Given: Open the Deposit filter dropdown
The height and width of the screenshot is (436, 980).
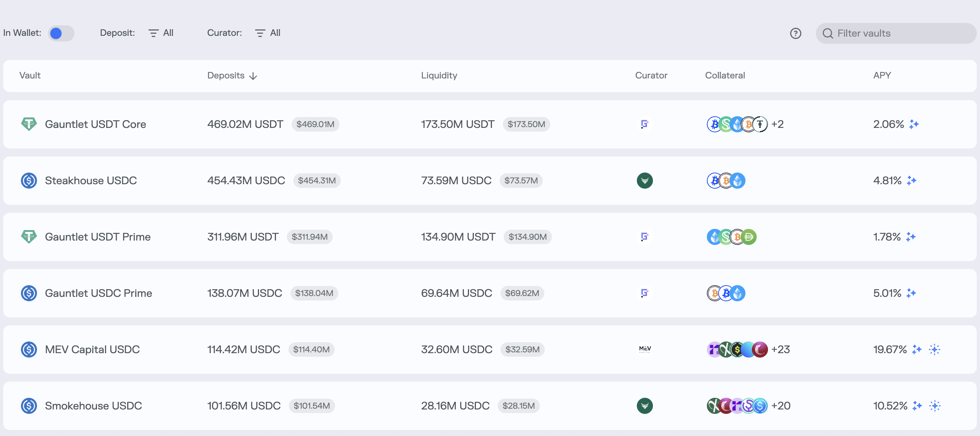Looking at the screenshot, I should tap(161, 33).
